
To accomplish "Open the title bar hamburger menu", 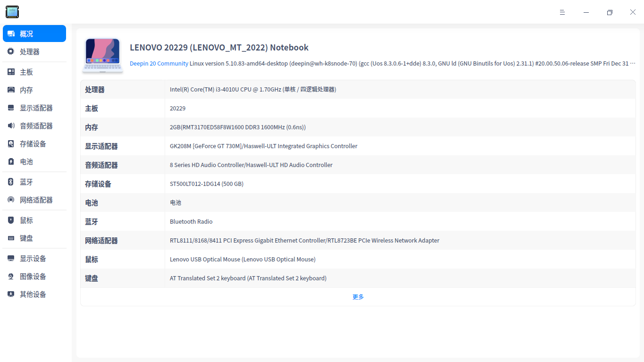I will pyautogui.click(x=562, y=12).
